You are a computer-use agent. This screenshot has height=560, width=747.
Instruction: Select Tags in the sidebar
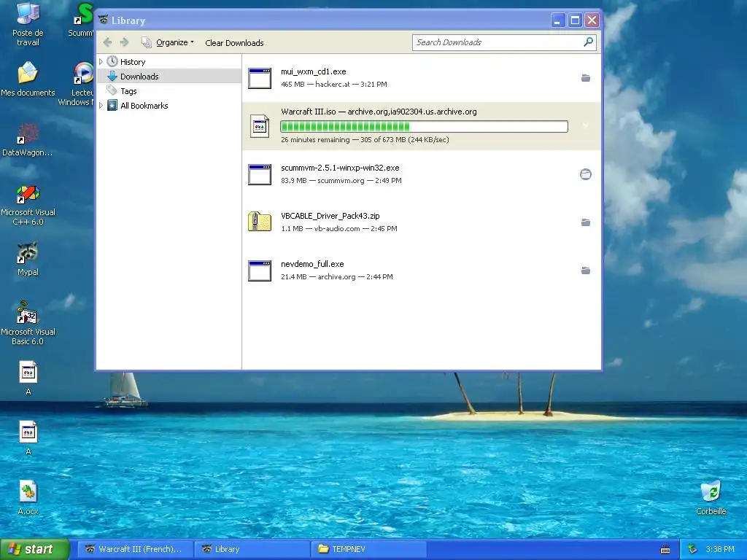(128, 91)
